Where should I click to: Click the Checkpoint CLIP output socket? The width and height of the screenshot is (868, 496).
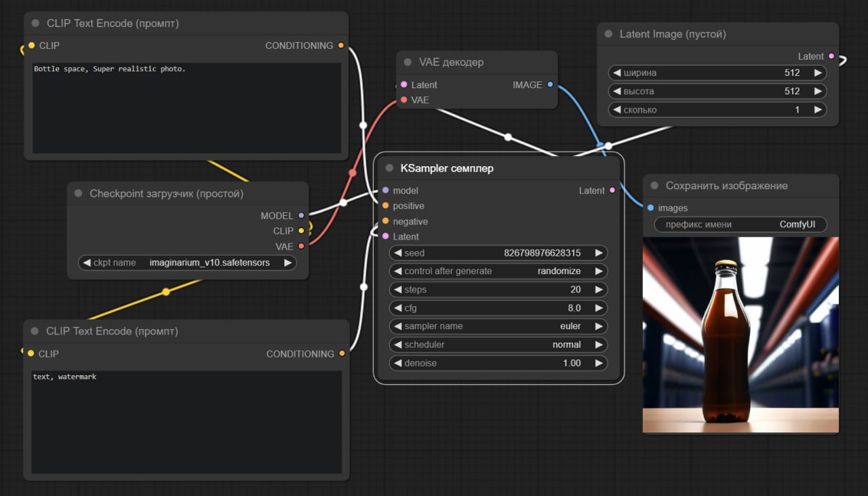pos(301,231)
